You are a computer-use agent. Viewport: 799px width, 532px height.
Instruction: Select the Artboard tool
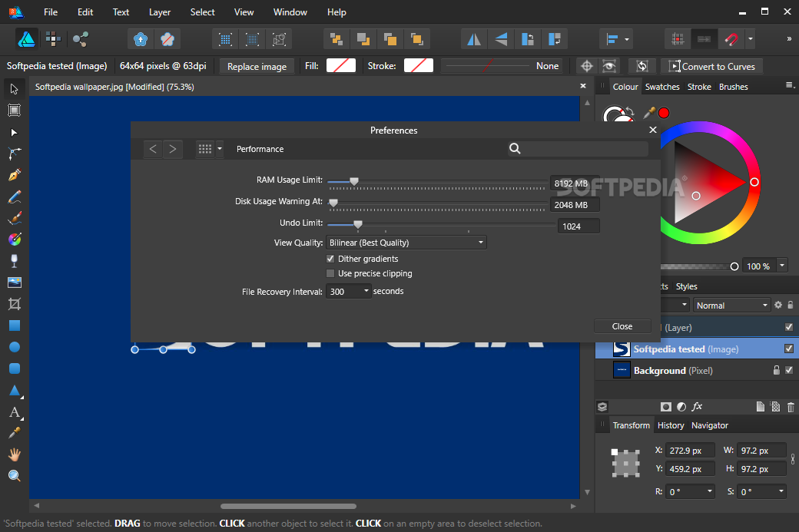[x=15, y=111]
